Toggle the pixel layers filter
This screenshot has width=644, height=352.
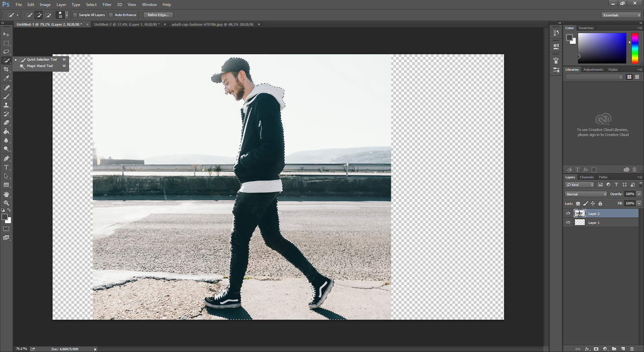coord(600,185)
